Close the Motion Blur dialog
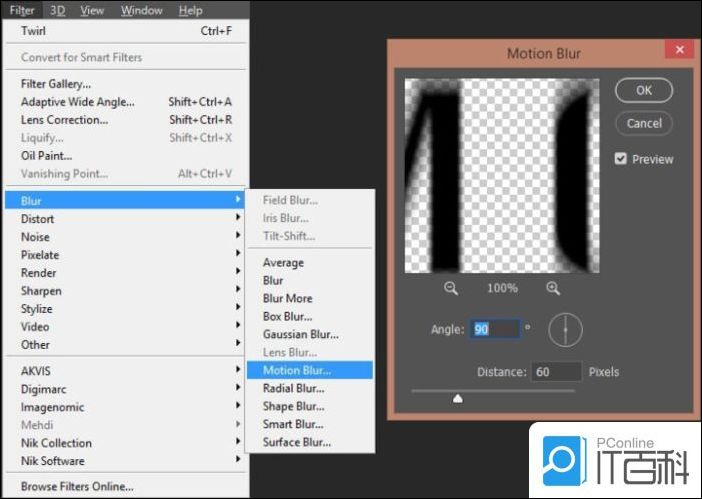This screenshot has width=702, height=499. point(679,51)
